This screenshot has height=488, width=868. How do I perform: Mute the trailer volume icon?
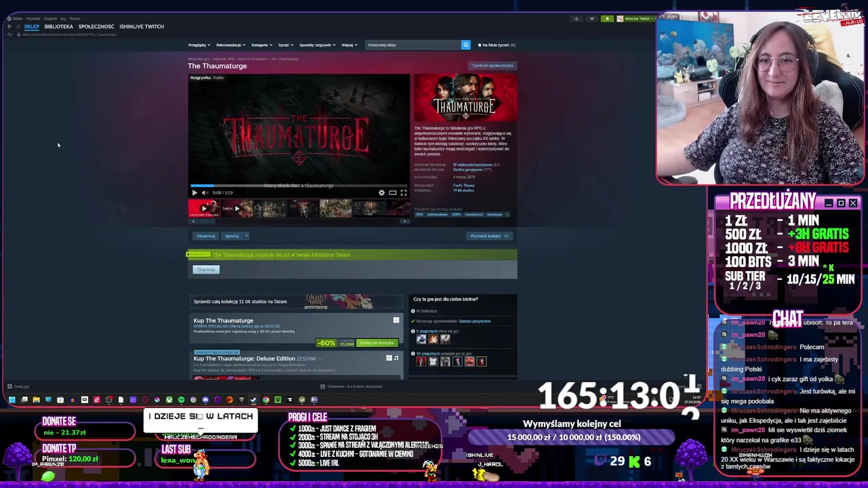(x=205, y=192)
